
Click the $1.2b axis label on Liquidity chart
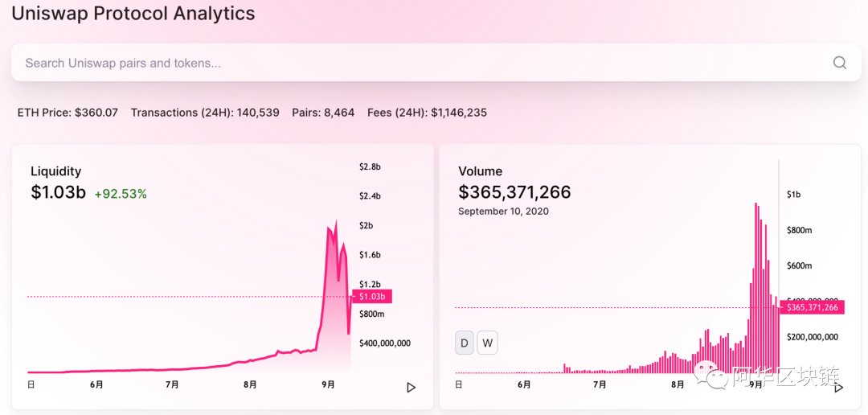click(x=370, y=284)
